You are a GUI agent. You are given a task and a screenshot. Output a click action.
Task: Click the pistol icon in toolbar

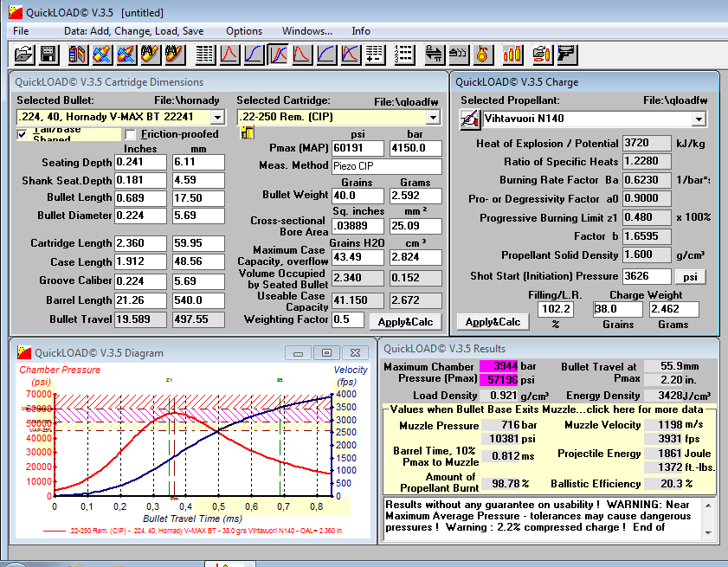click(x=567, y=55)
